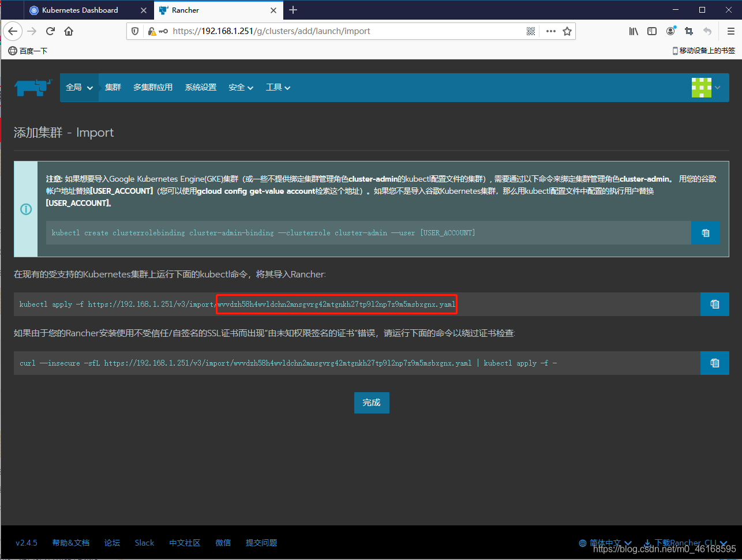Screen dimensions: 742x560
Task: Open the page actions three-dot menu
Action: click(x=551, y=31)
